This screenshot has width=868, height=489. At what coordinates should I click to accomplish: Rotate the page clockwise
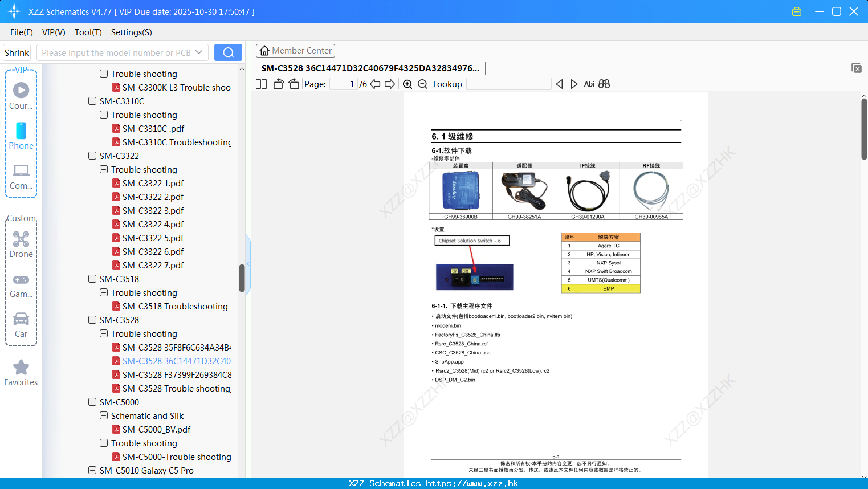pos(294,84)
